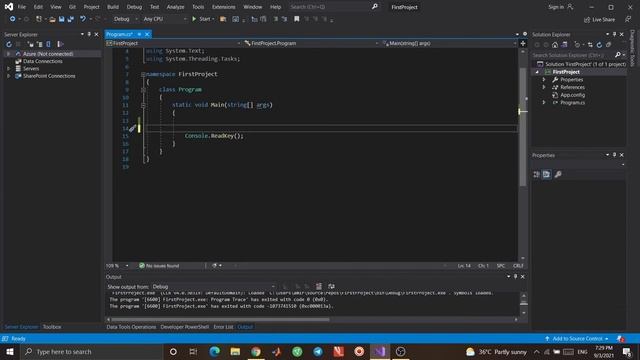
Task: Expand the Azure (Not connected) node
Action: pos(9,54)
